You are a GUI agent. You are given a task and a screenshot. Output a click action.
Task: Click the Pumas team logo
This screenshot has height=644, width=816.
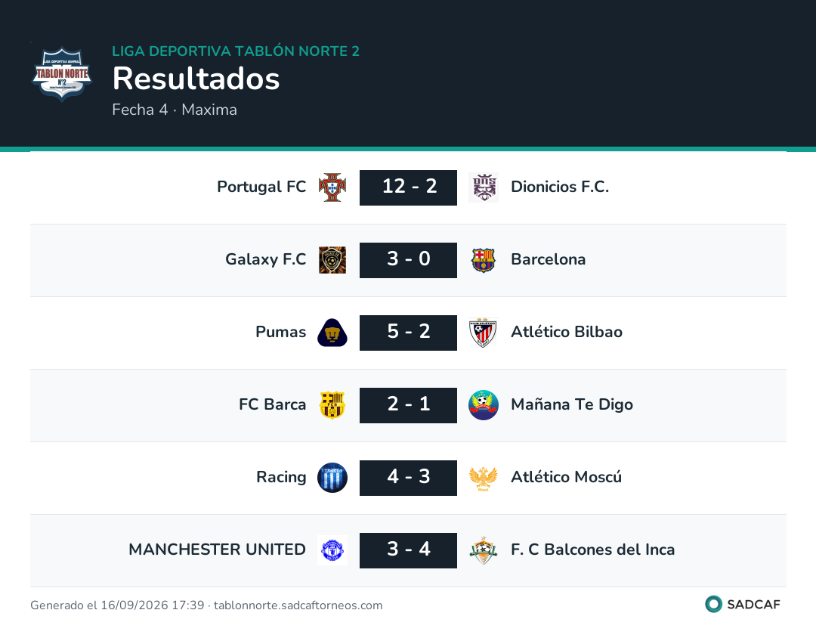coord(332,333)
